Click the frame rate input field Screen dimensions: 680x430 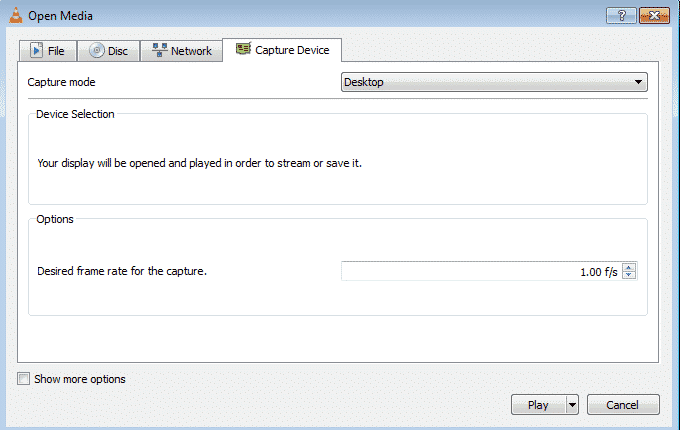pyautogui.click(x=480, y=271)
